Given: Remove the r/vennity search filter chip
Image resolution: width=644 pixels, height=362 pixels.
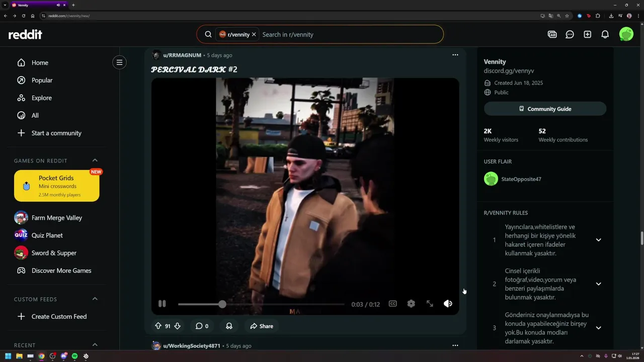Looking at the screenshot, I should (254, 34).
